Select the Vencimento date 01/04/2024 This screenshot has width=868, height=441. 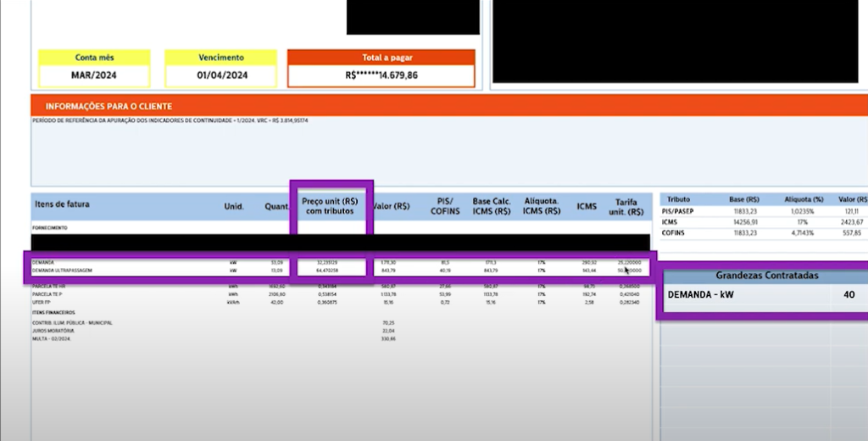pos(221,75)
